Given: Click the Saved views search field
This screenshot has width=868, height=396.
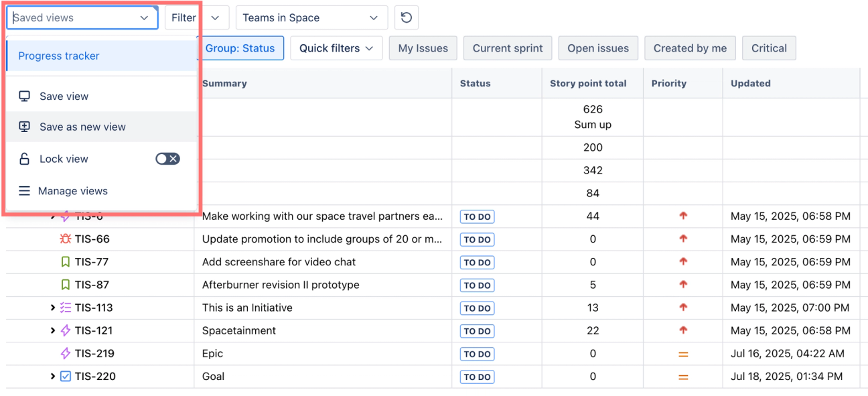Looking at the screenshot, I should [74, 18].
